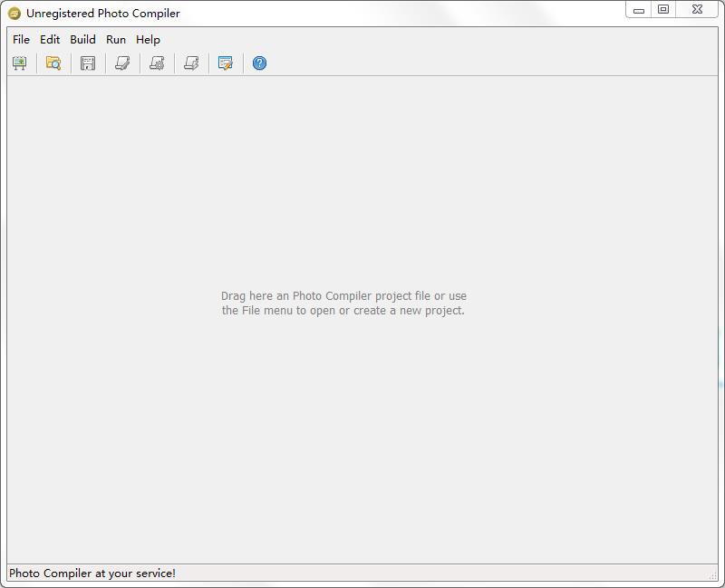Save the project with the floppy disk icon

[x=87, y=63]
